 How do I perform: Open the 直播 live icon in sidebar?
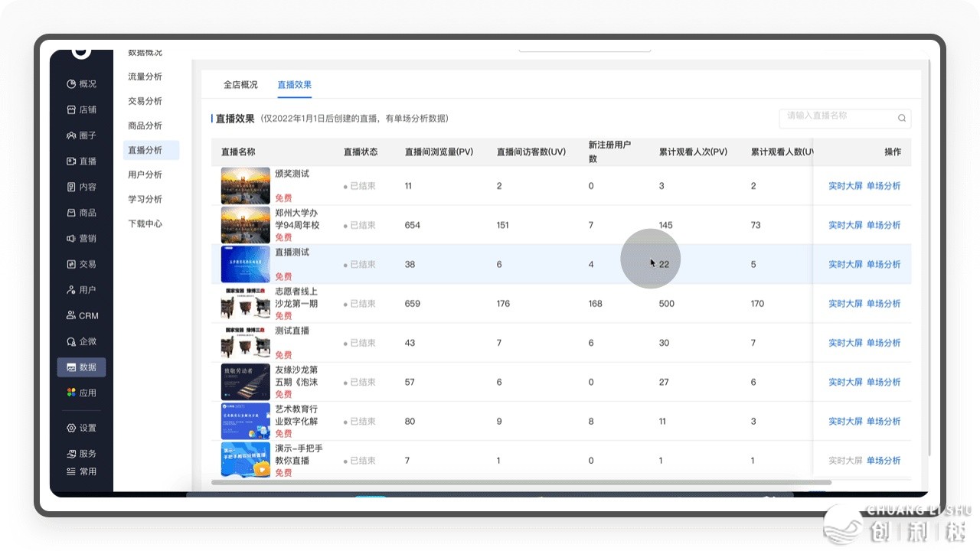pos(71,161)
